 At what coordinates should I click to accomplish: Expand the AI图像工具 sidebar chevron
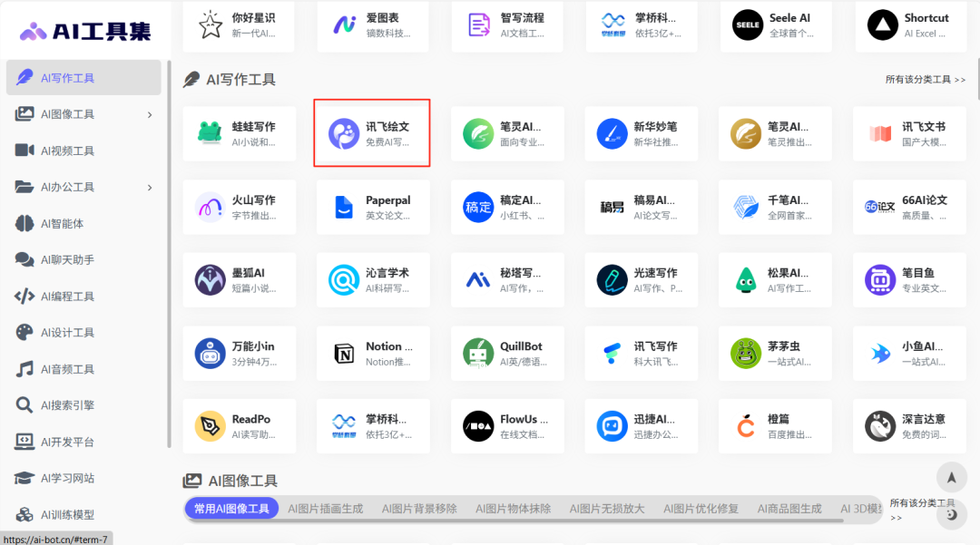(x=150, y=114)
